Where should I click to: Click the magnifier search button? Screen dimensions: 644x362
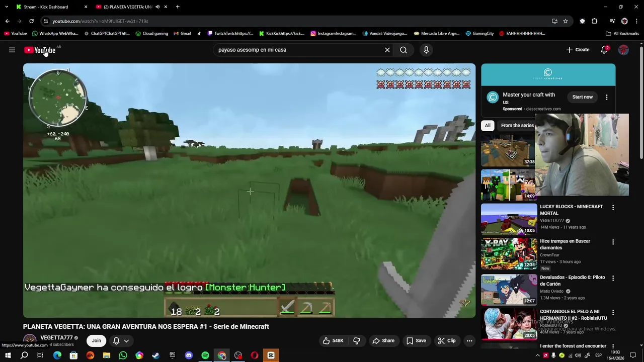(x=404, y=50)
